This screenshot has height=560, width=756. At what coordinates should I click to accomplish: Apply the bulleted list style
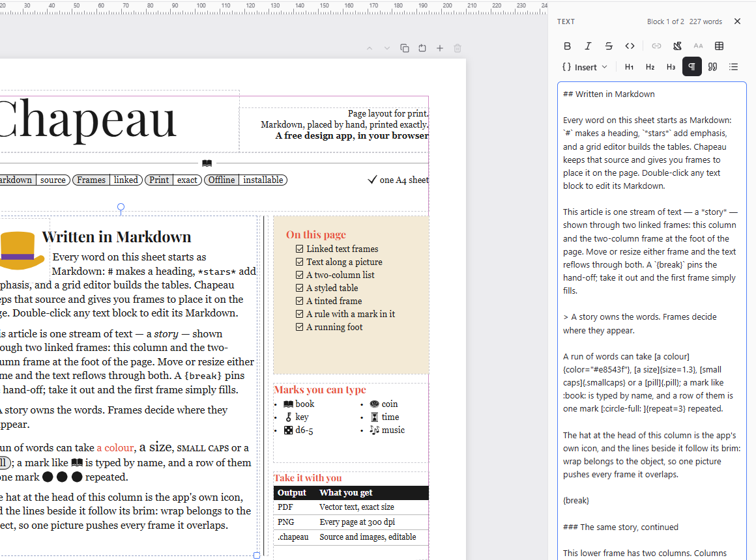[x=733, y=67]
